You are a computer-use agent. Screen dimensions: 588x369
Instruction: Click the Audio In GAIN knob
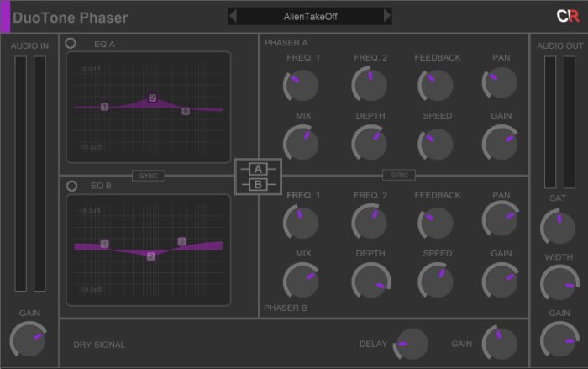click(29, 339)
